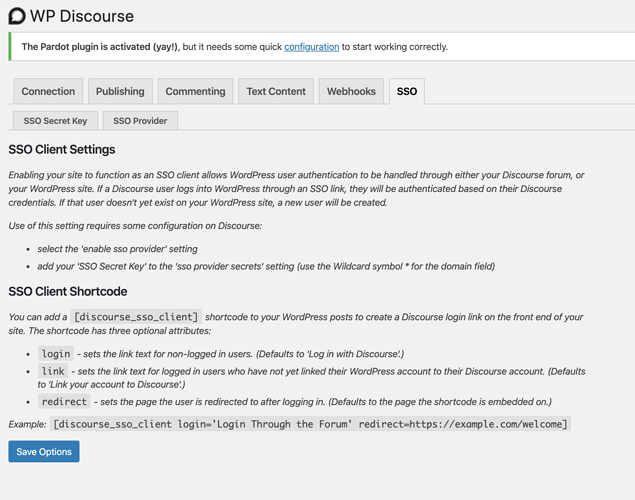
Task: Open the Connection tab
Action: pos(48,91)
